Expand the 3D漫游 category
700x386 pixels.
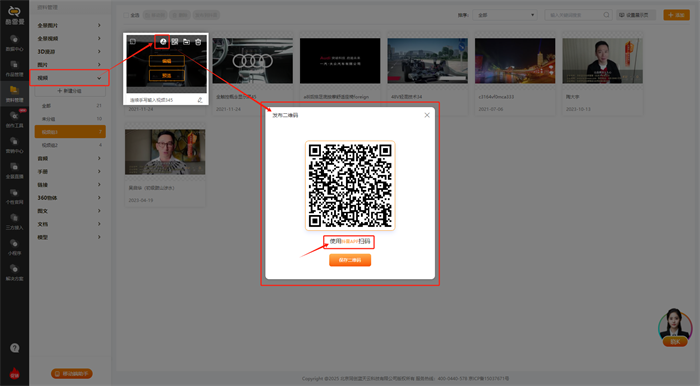coord(69,51)
